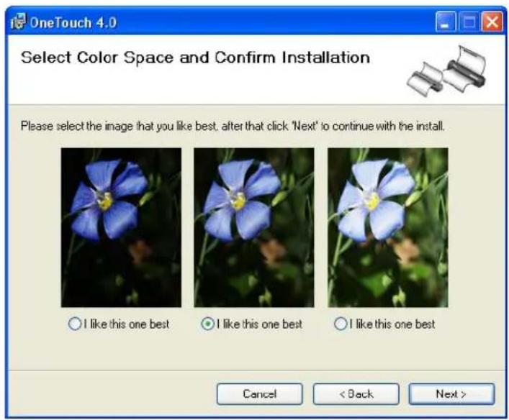Click the darkest flower thumbnail
The image size is (509, 420).
pos(121,228)
